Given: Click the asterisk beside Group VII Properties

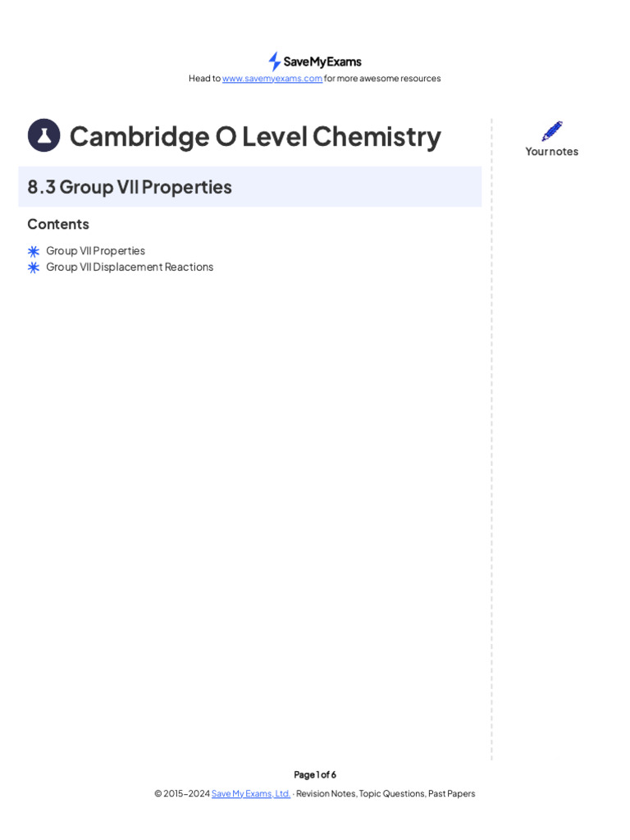Looking at the screenshot, I should click(x=34, y=251).
